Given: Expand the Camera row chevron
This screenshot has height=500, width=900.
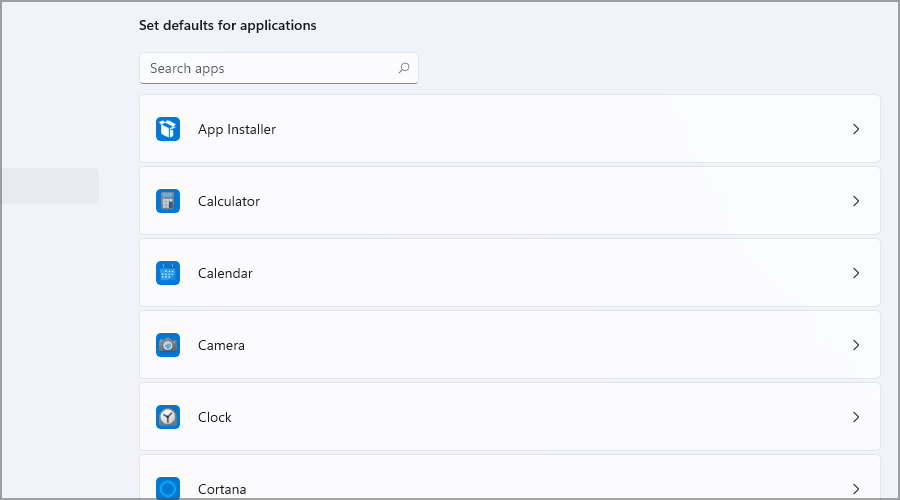Looking at the screenshot, I should point(856,345).
